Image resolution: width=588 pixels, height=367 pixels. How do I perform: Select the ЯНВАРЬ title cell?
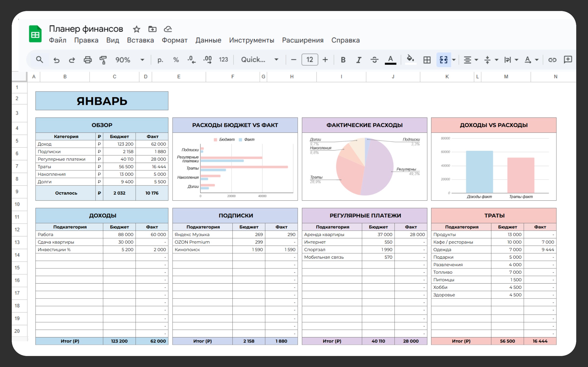(x=102, y=101)
